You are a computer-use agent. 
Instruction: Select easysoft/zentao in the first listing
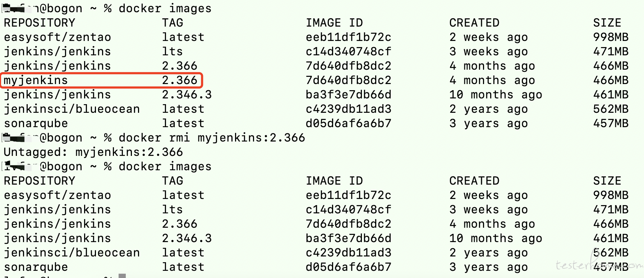pos(57,37)
